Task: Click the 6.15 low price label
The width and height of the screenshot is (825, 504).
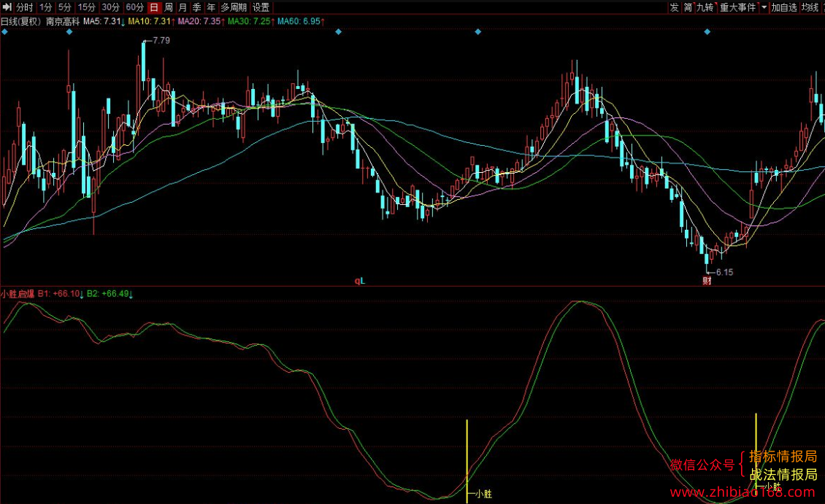Action: coord(724,272)
